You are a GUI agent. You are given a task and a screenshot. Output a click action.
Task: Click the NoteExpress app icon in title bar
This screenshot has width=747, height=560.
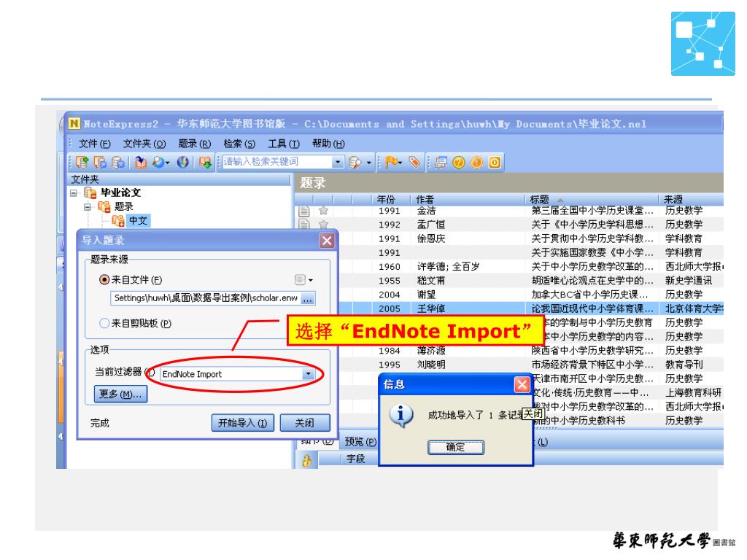coord(74,124)
